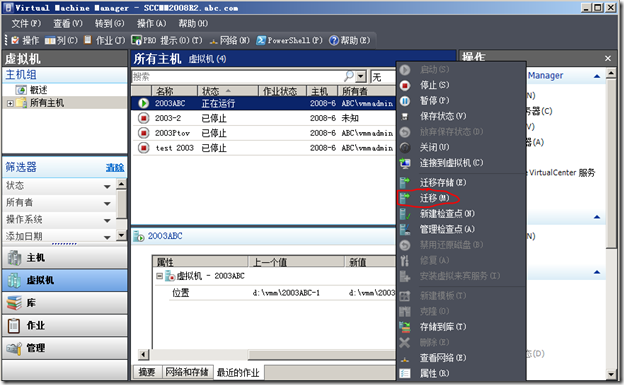Open the 作业 navigation view
The height and width of the screenshot is (385, 624).
click(x=64, y=325)
